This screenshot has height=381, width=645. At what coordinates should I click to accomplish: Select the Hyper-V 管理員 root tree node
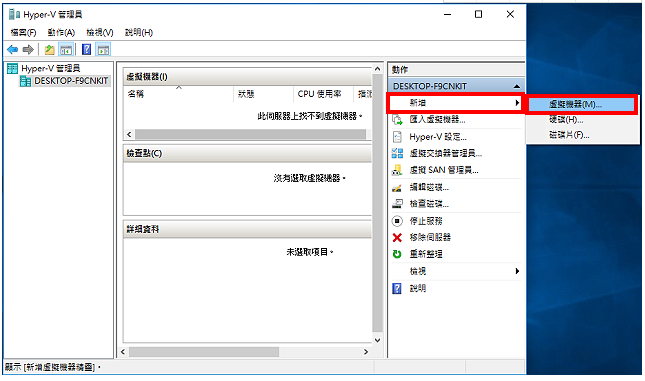pyautogui.click(x=51, y=68)
